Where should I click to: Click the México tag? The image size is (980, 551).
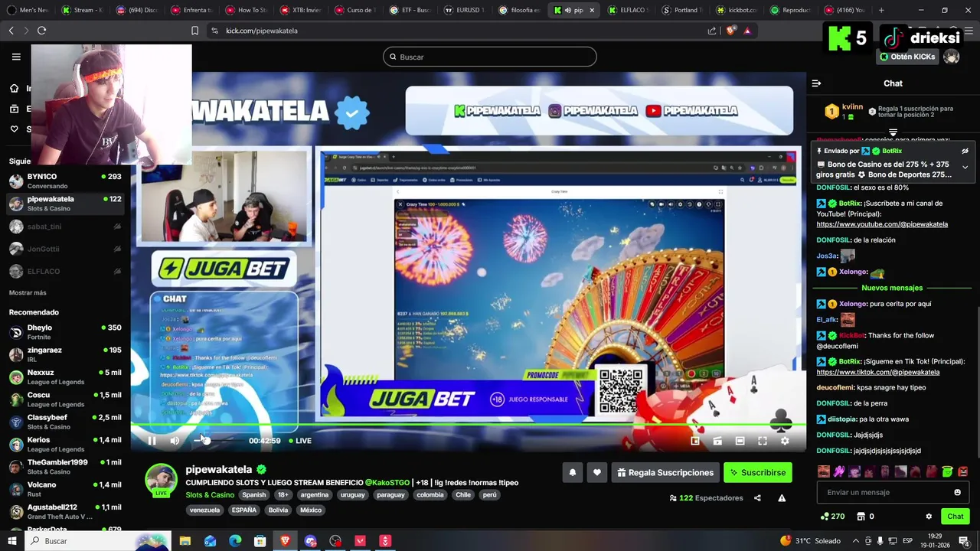click(311, 510)
